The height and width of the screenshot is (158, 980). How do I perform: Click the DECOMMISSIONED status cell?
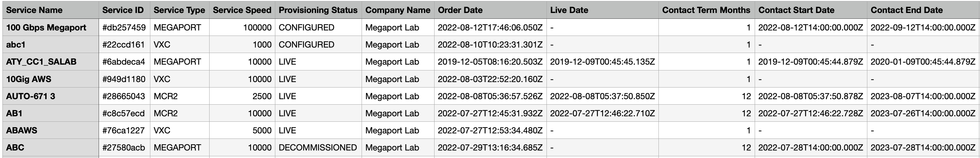(318, 148)
